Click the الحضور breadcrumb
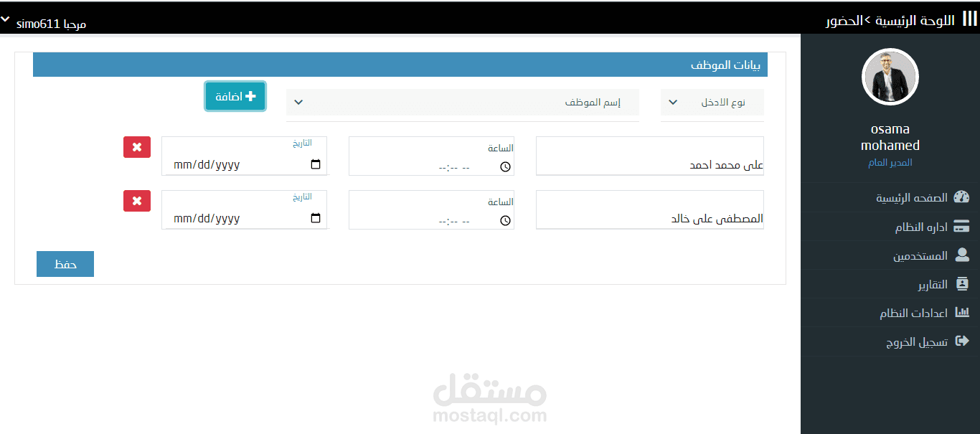This screenshot has height=434, width=980. [844, 20]
